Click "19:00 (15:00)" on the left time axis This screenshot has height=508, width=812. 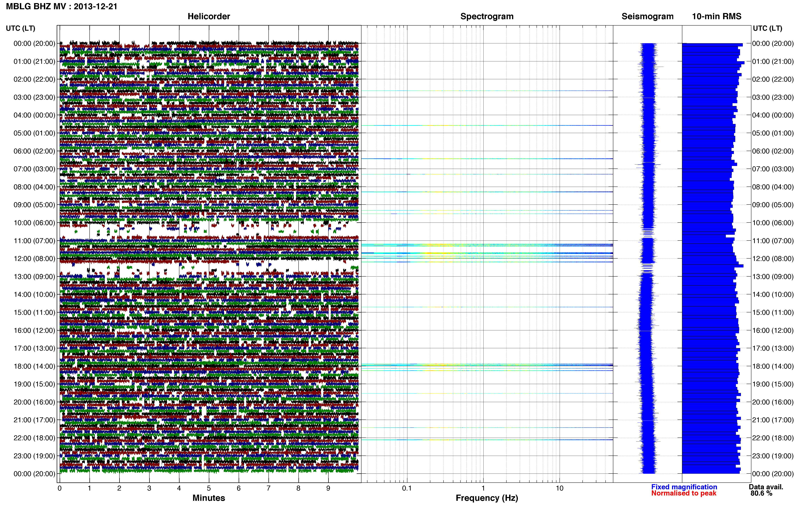pyautogui.click(x=34, y=384)
